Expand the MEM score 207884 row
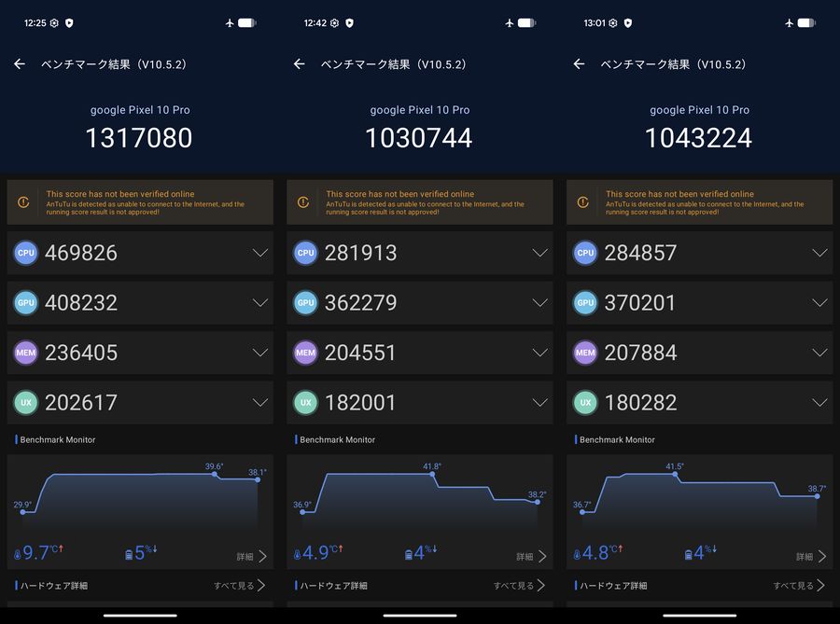 [x=819, y=353]
